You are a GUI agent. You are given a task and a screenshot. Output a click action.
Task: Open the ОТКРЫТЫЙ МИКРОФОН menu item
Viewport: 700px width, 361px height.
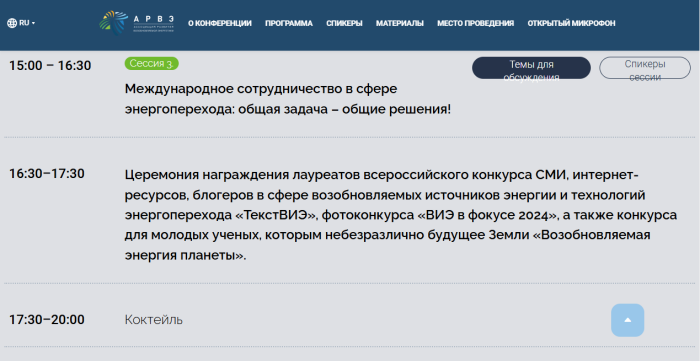[571, 23]
